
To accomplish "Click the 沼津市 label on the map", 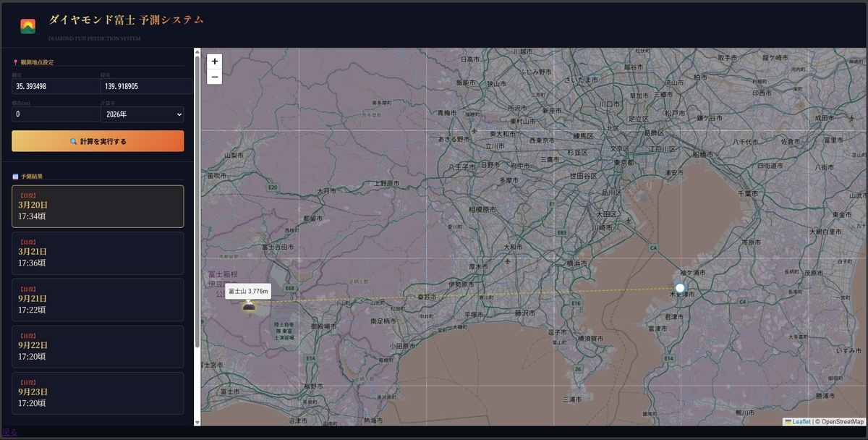I will [297, 420].
